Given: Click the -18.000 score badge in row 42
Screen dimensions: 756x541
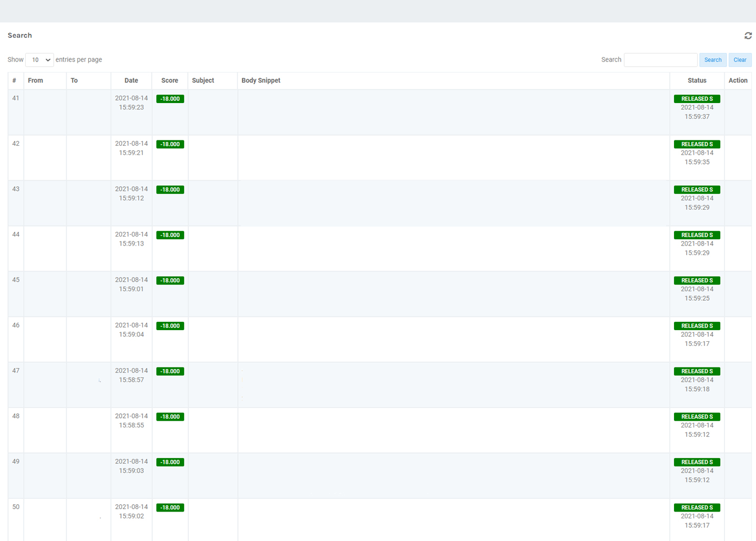Looking at the screenshot, I should pyautogui.click(x=170, y=144).
